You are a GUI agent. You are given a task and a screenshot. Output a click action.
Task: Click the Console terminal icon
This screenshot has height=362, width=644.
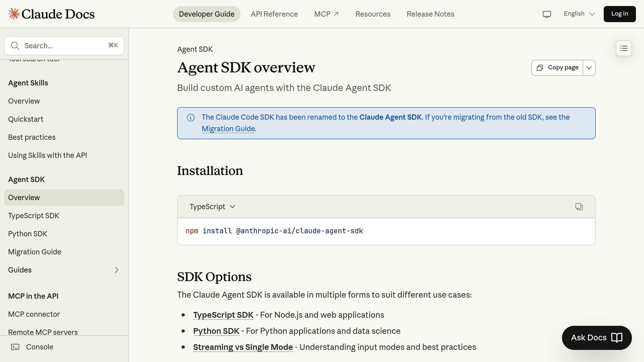[15, 347]
